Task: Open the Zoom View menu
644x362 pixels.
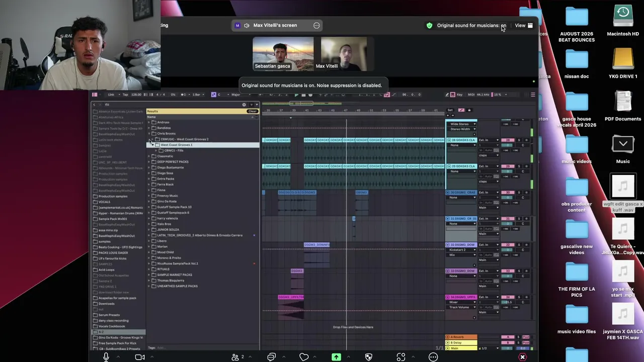Action: 524,26
